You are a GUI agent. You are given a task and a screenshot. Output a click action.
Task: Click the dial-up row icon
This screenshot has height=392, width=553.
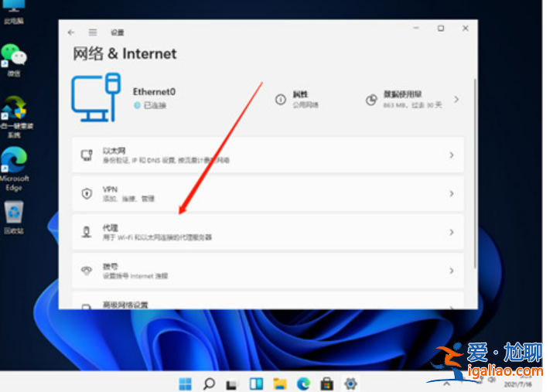[87, 271]
